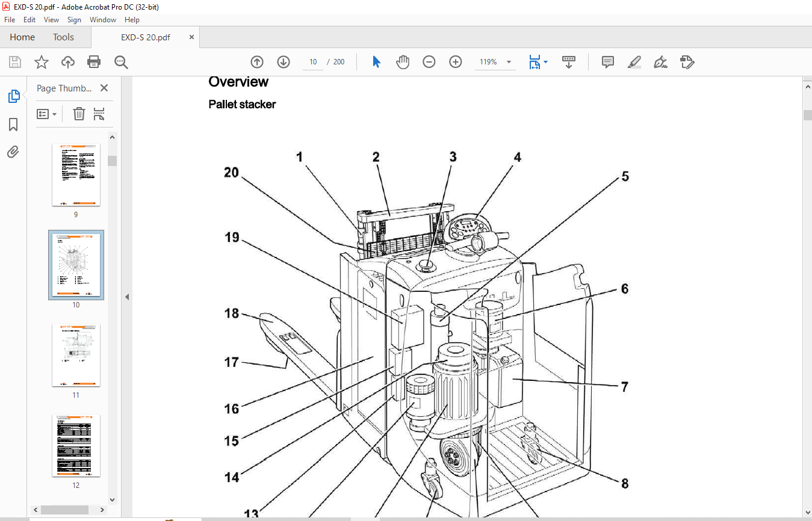812x521 pixels.
Task: Click the Print file icon
Action: pos(94,62)
